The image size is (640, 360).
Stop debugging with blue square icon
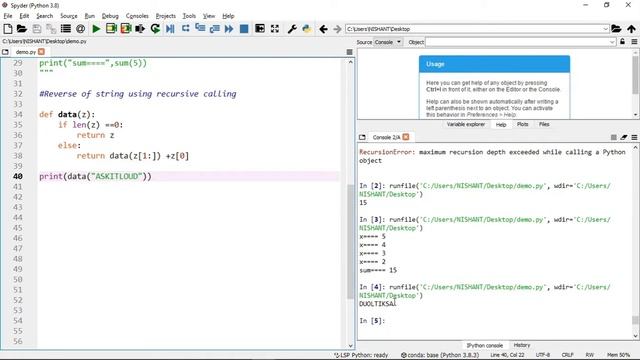tap(244, 29)
